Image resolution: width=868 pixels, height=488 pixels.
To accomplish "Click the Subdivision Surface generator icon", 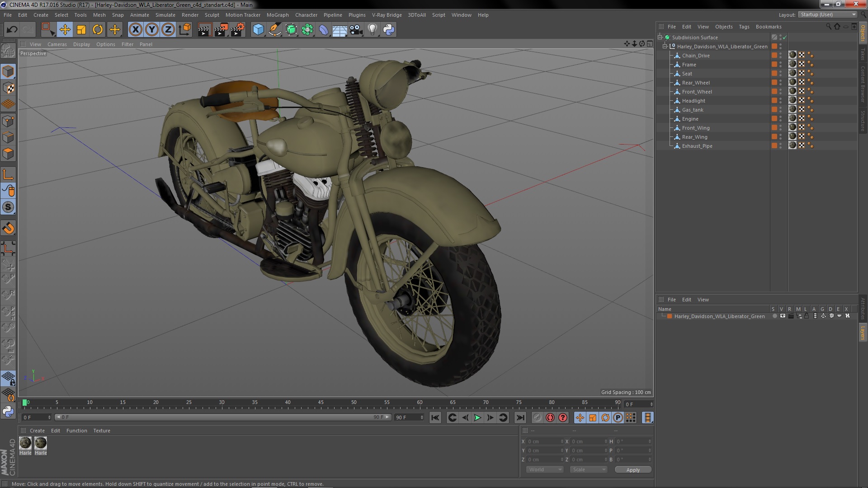I will click(x=291, y=30).
